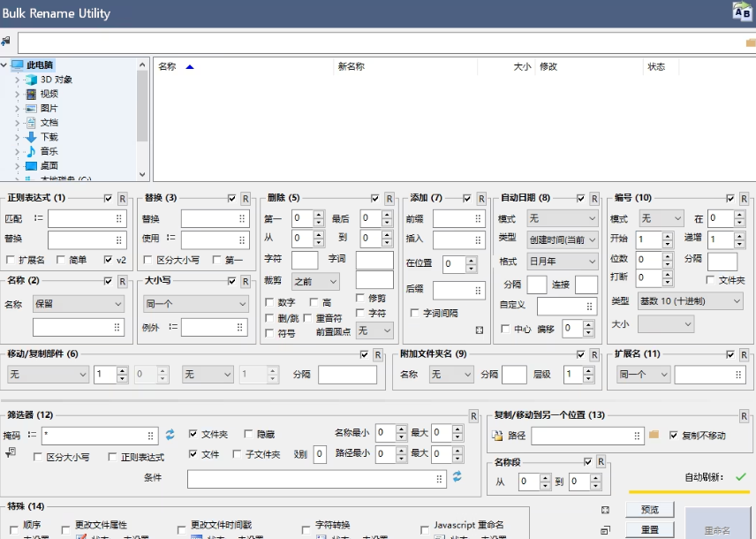Click the 重命名 button
This screenshot has width=756, height=539.
[717, 524]
